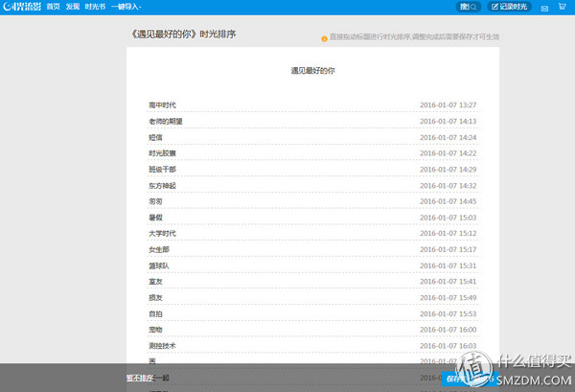Select the 宠物 entry
575x392 pixels.
[155, 330]
